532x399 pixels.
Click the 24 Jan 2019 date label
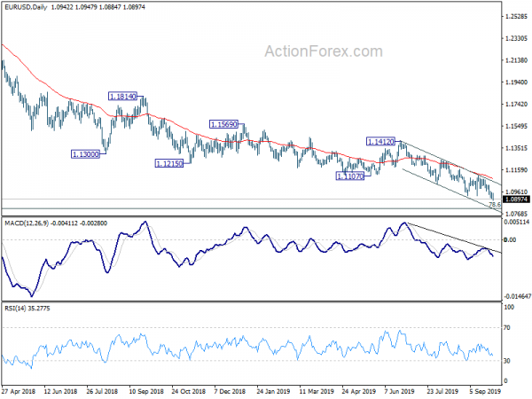273,391
